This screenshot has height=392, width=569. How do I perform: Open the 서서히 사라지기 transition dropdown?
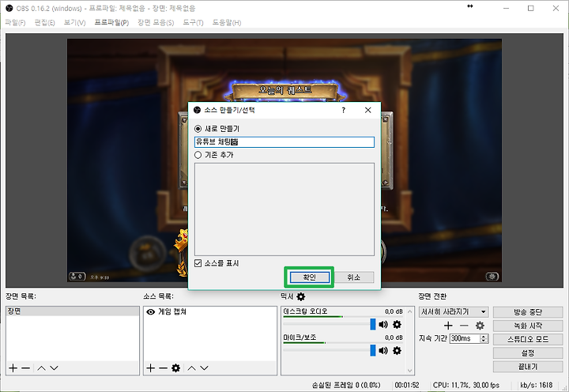coord(454,312)
